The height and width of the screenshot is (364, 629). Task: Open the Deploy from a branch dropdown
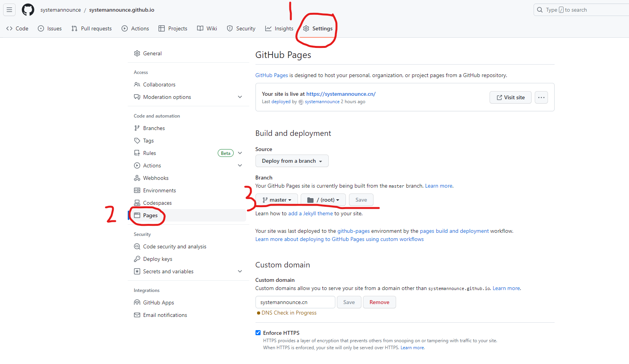(x=292, y=161)
